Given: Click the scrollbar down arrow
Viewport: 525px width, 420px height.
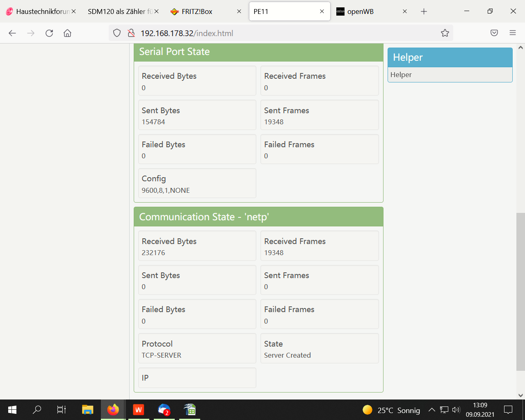Looking at the screenshot, I should point(520,395).
